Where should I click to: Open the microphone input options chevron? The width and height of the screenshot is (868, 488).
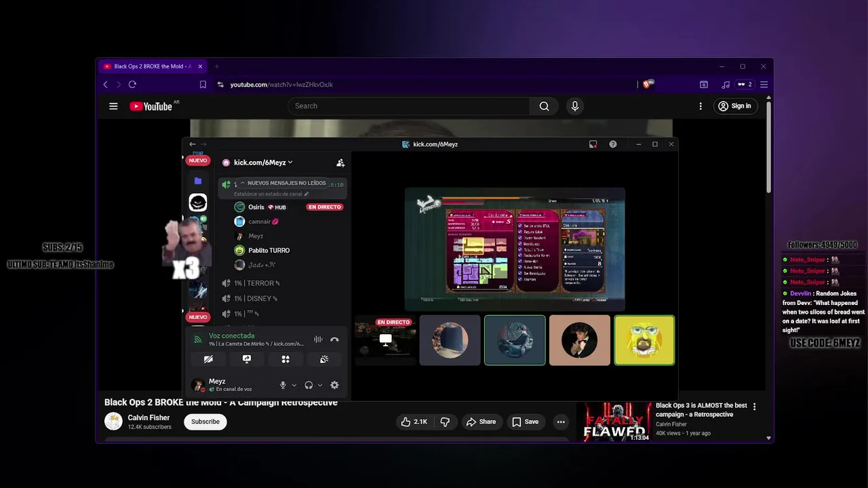294,385
